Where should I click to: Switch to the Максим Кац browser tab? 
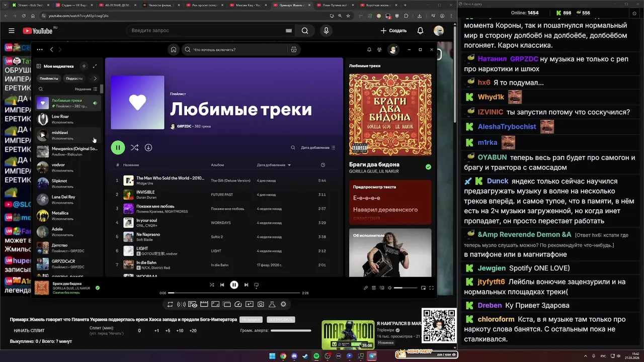250,5
